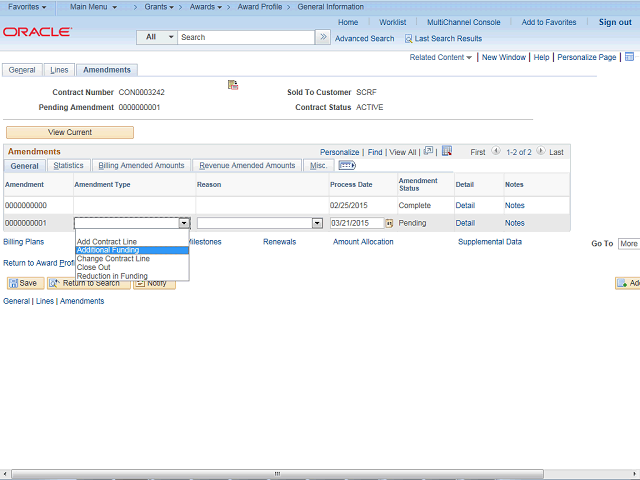Click the horizontal scrollbar right arrow
This screenshot has width=640, height=480.
pos(635,474)
